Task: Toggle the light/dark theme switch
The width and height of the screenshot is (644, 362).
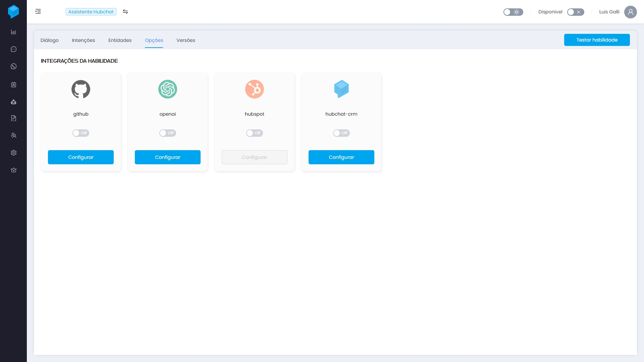Action: coord(513,12)
